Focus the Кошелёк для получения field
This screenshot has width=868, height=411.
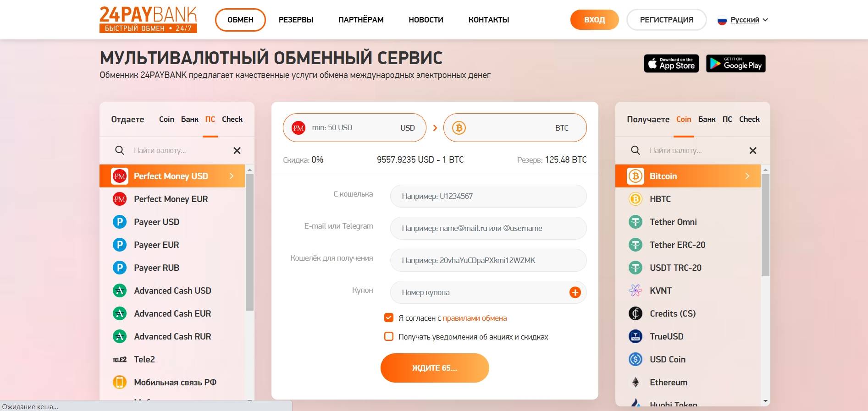click(x=488, y=260)
